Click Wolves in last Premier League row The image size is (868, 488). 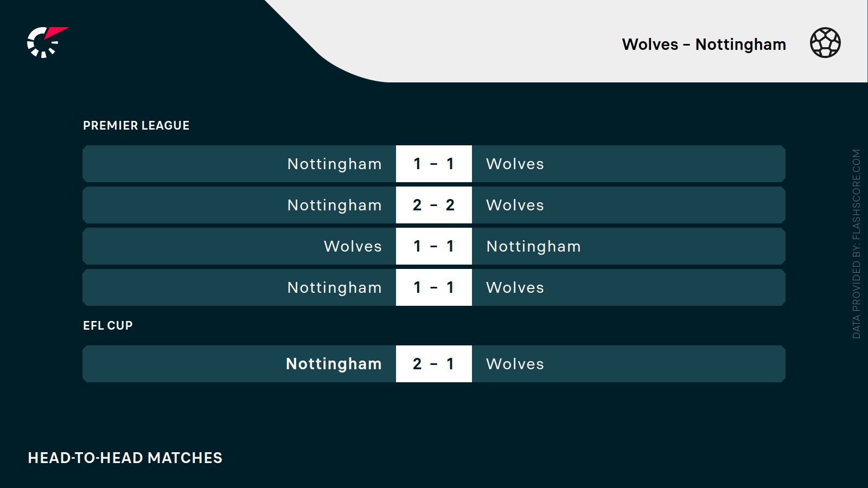pos(515,287)
